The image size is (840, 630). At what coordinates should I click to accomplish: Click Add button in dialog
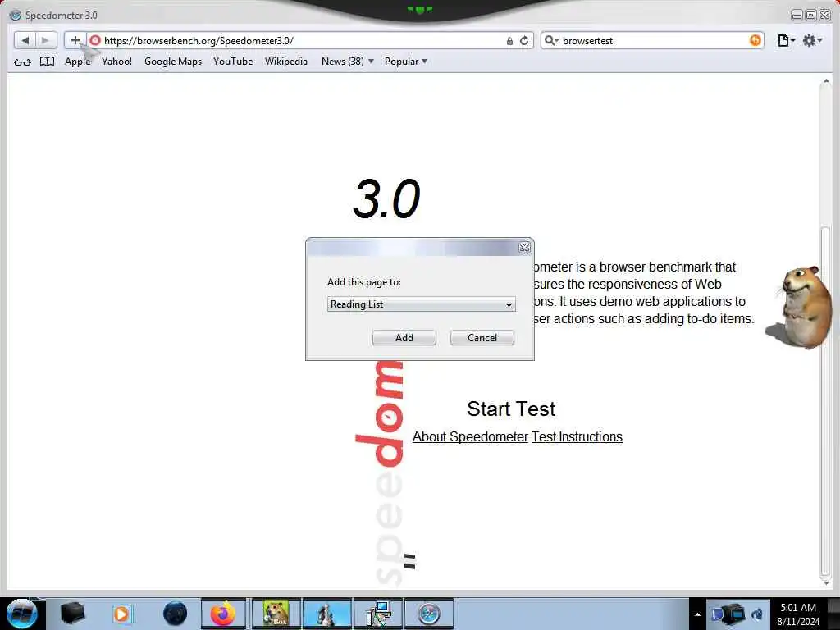404,337
